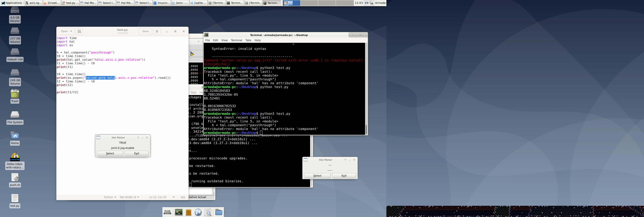644x217 pixels.
Task: Open the Ln 12, Col 33 position dropdown
Action: pos(162,197)
